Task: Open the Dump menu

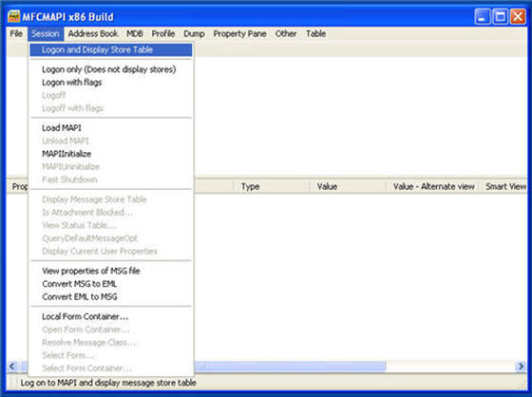Action: (x=194, y=33)
